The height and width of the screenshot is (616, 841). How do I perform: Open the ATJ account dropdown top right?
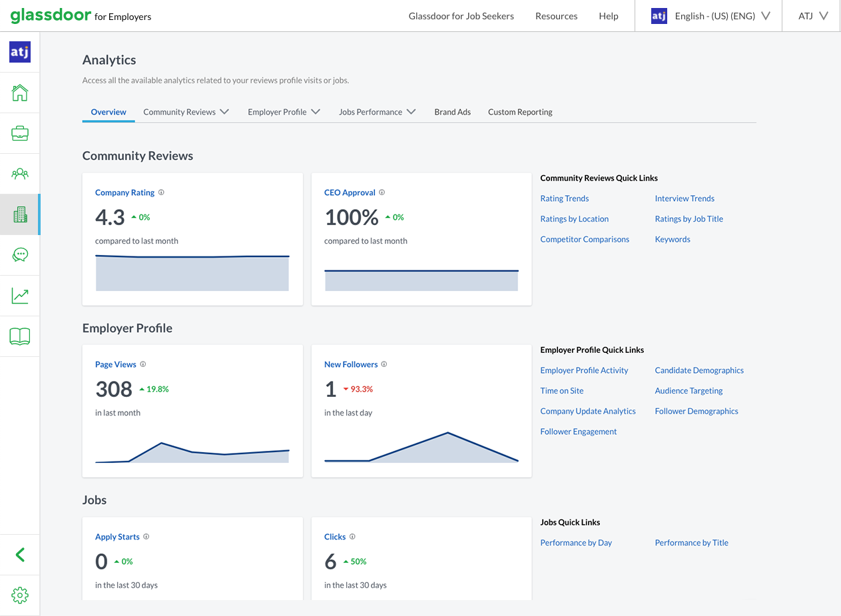(x=810, y=15)
